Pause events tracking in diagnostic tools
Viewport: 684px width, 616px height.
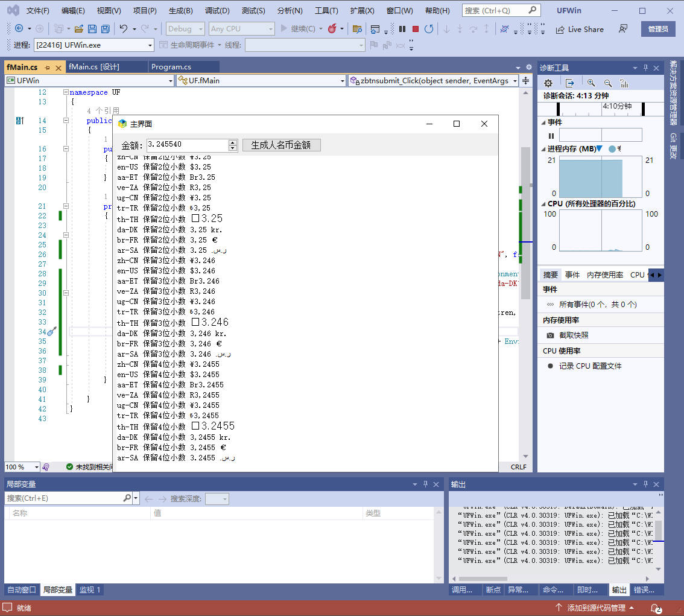pos(551,136)
